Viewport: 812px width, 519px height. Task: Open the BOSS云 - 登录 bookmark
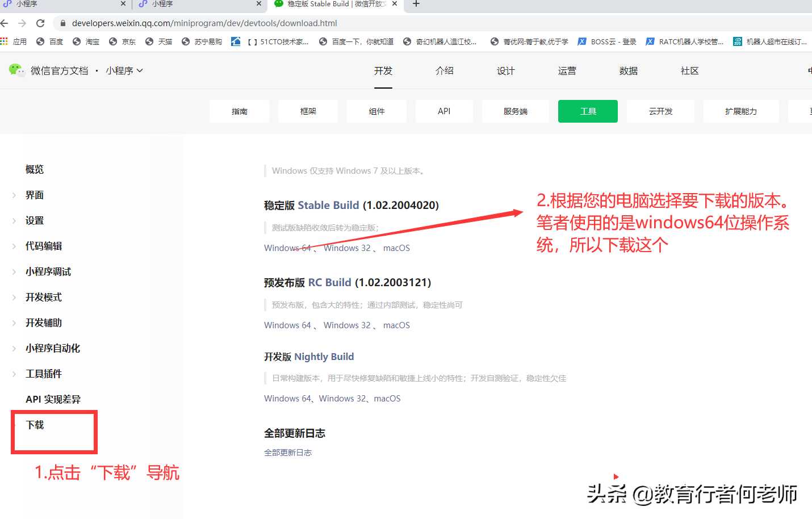point(607,41)
